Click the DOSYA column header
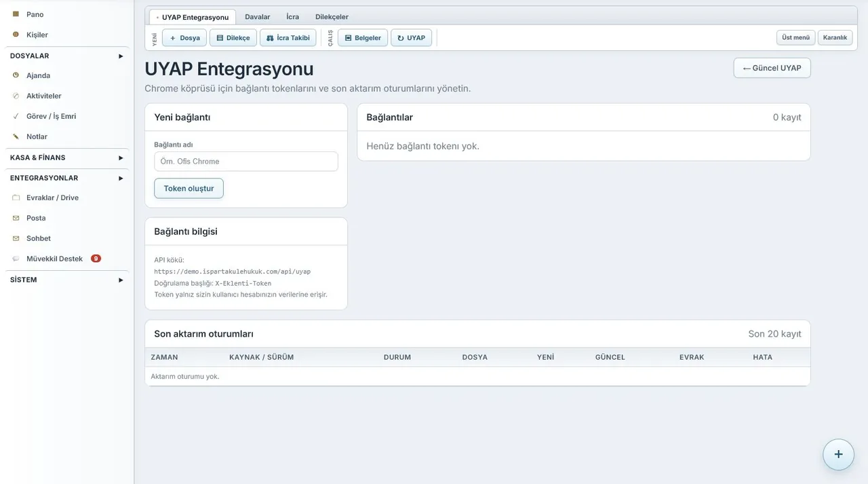868x484 pixels. 475,357
